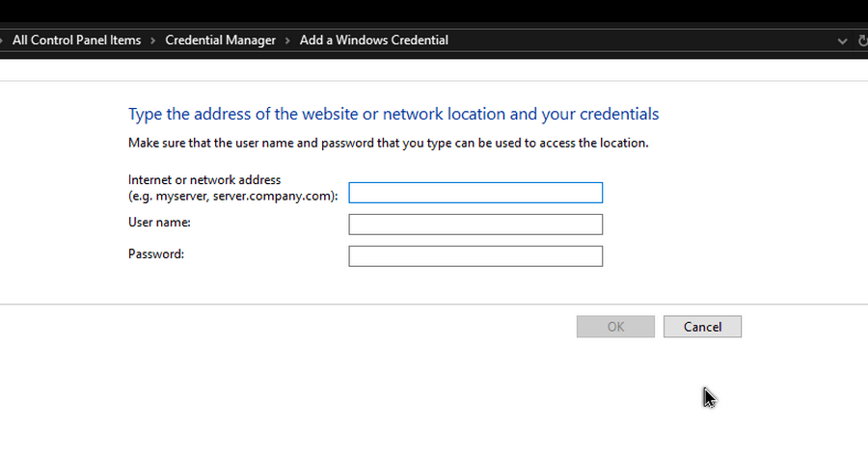Screen dimensions: 868x452
Task: Navigate back to Credential Manager breadcrumb
Action: pyautogui.click(x=220, y=40)
